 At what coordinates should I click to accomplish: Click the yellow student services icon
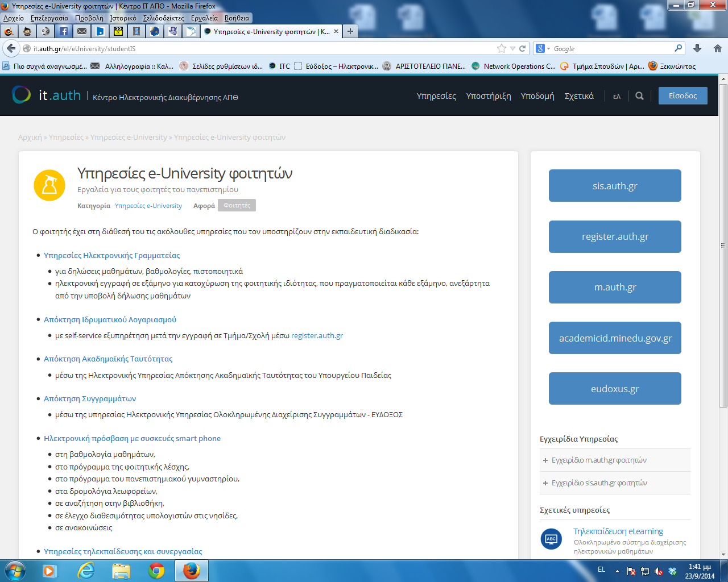49,185
